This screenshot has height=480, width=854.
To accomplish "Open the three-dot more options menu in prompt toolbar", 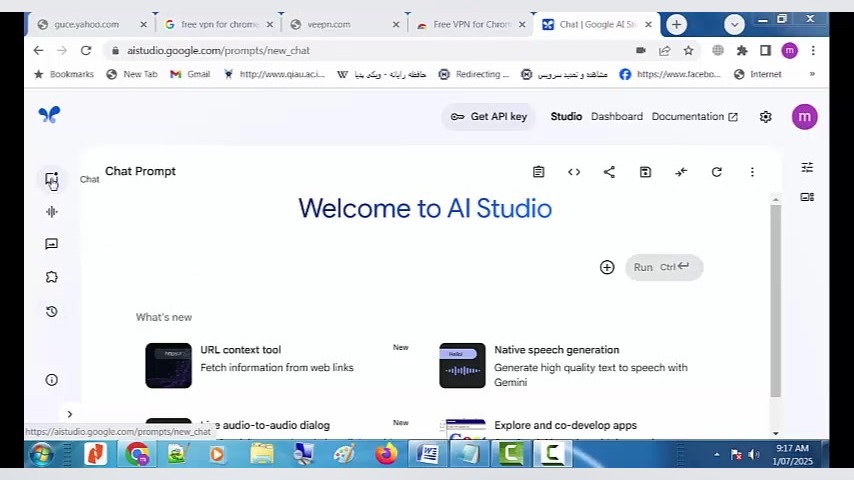I will tap(752, 172).
